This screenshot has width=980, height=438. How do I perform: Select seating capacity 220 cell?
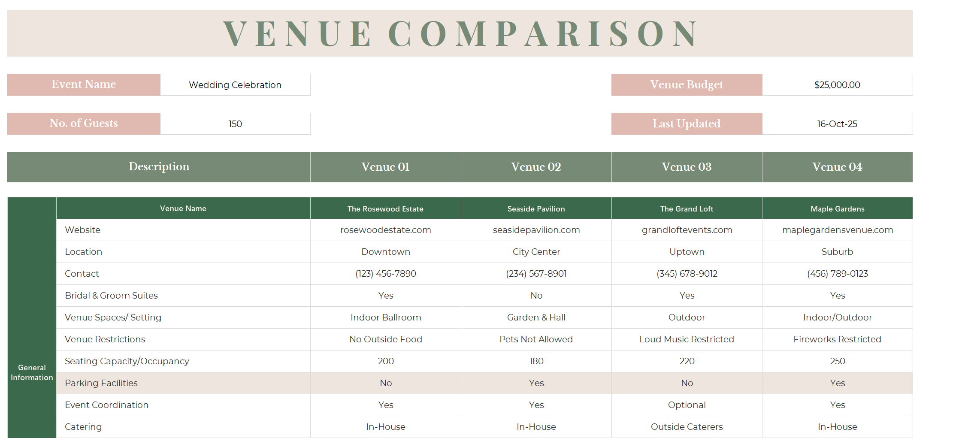click(687, 361)
